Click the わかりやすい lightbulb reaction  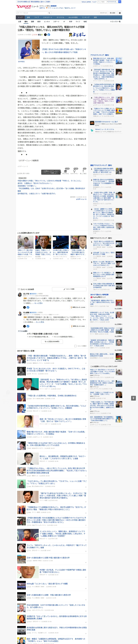pos(74,172)
